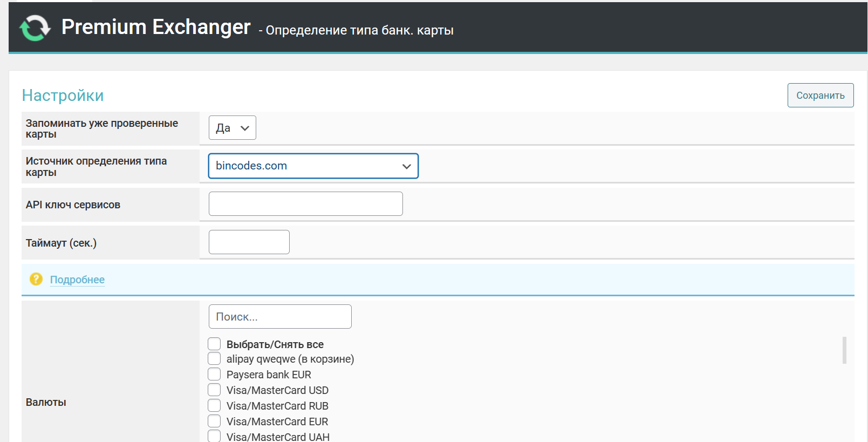This screenshot has height=442, width=868.
Task: Click the Поиск currency search box
Action: [280, 317]
